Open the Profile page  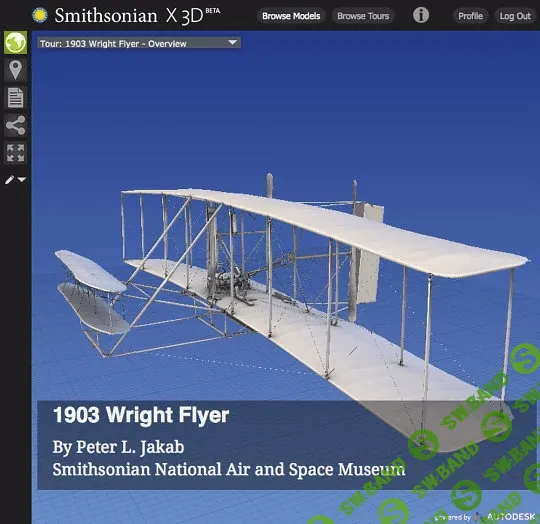[470, 16]
